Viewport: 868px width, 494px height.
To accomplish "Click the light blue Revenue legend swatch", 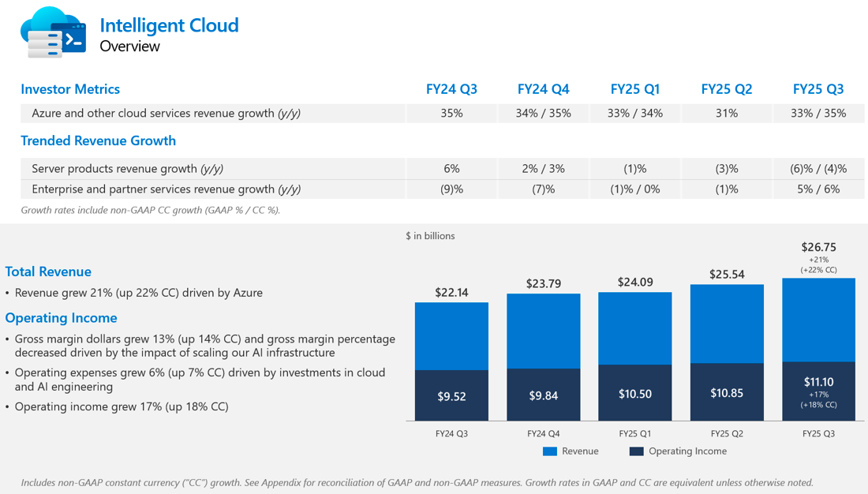I will coord(550,451).
